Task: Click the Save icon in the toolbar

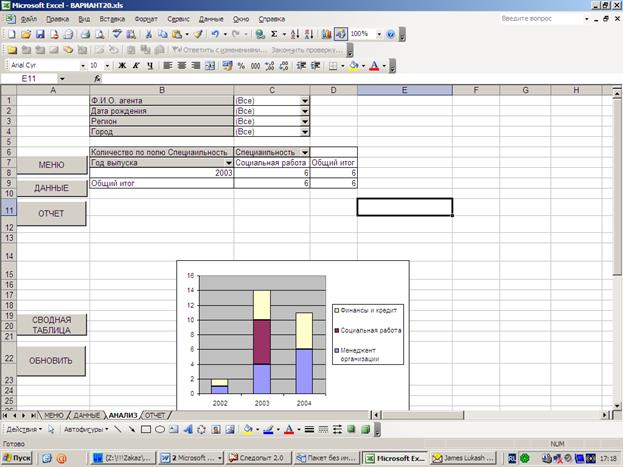Action: pyautogui.click(x=39, y=34)
